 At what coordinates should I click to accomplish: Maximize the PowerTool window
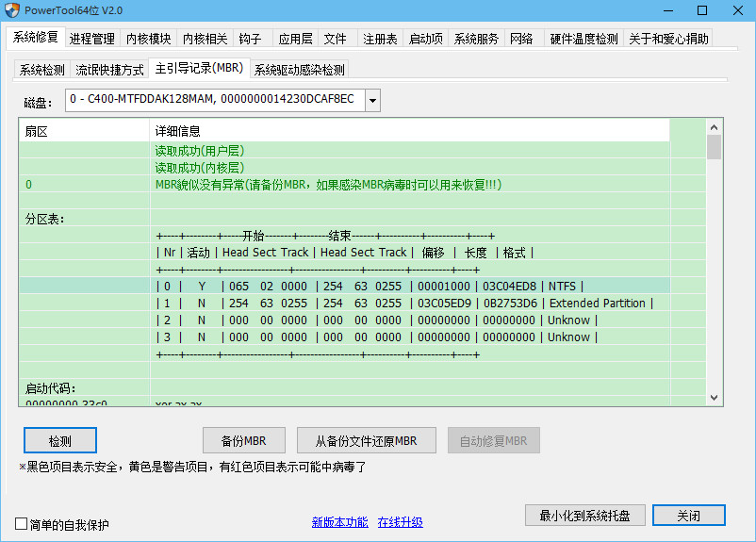702,10
